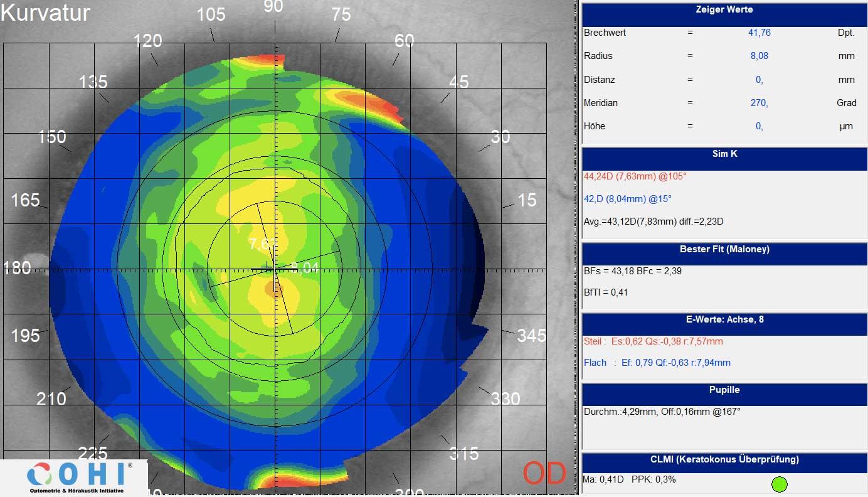Click the 180 degree axis label
This screenshot has height=497, width=868.
point(17,268)
